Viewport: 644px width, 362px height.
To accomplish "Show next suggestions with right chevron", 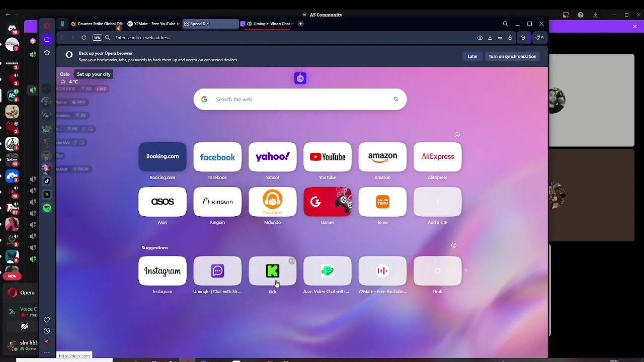I will 466,270.
